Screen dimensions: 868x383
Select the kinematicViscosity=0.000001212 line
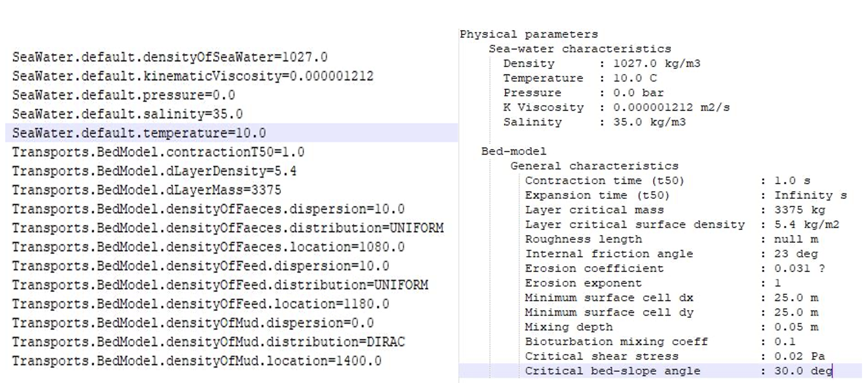pos(193,76)
